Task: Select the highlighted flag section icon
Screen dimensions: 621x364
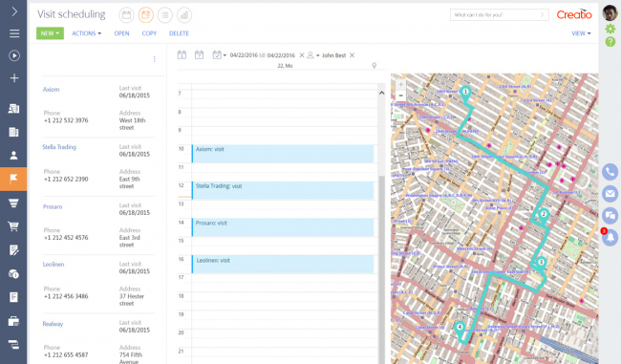Action: 13,179
